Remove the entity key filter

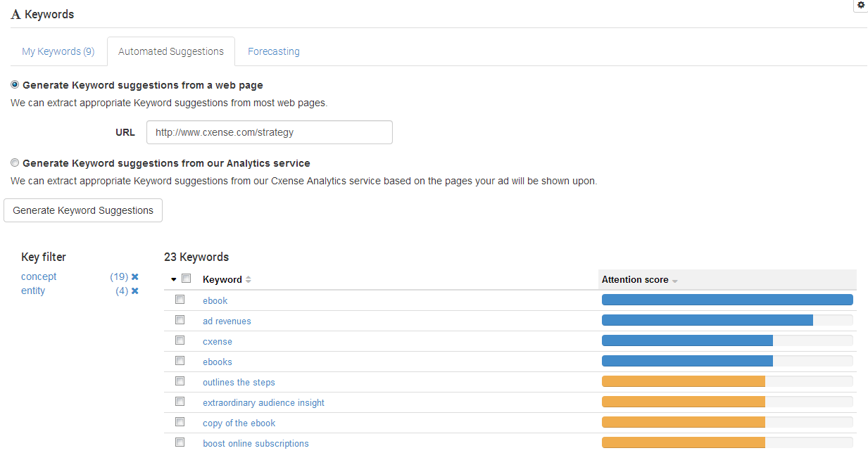click(x=134, y=291)
